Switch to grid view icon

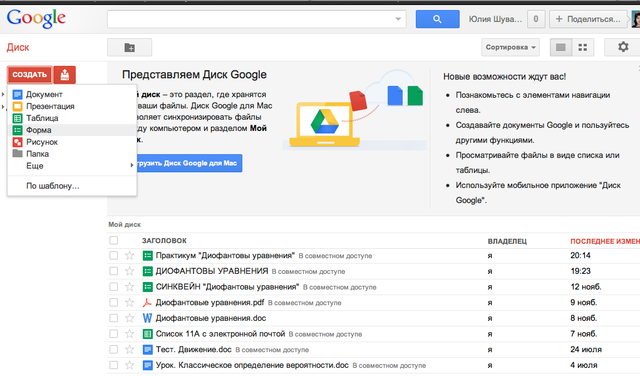583,47
